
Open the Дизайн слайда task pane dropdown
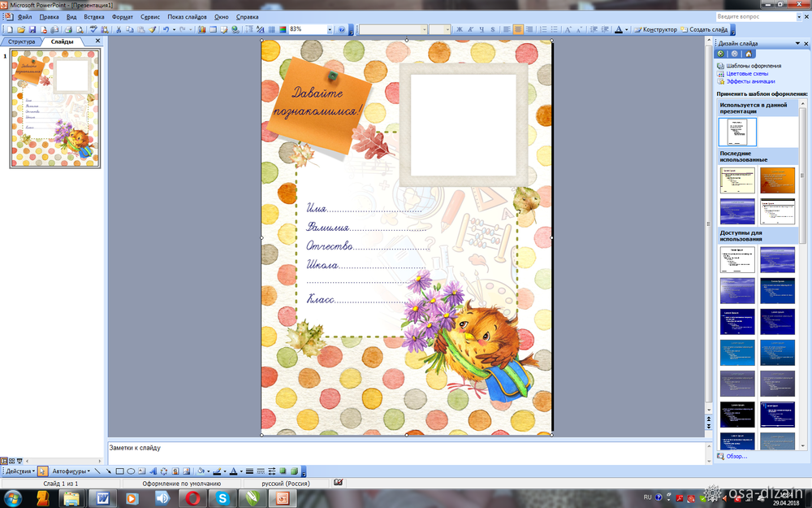coord(797,44)
